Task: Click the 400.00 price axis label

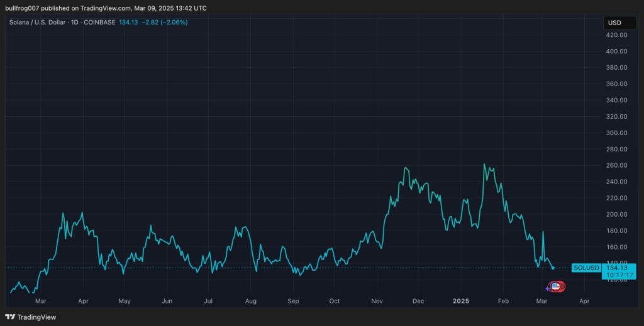Action: point(616,52)
